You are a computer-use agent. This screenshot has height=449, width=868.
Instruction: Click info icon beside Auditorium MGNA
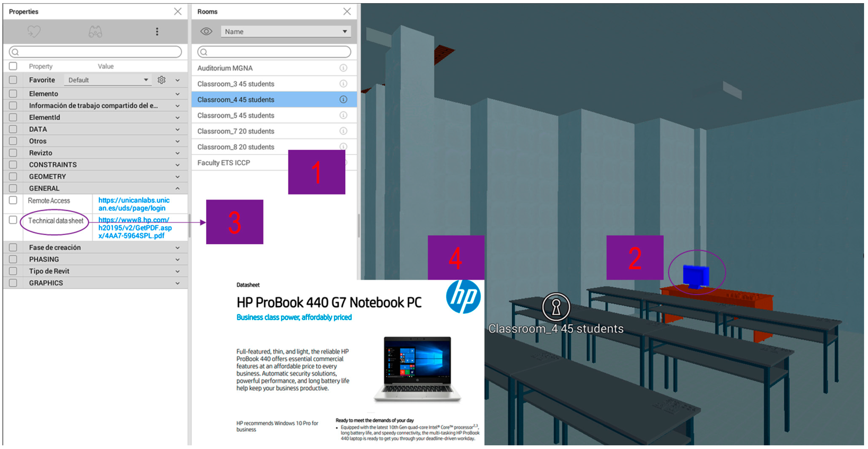click(343, 68)
